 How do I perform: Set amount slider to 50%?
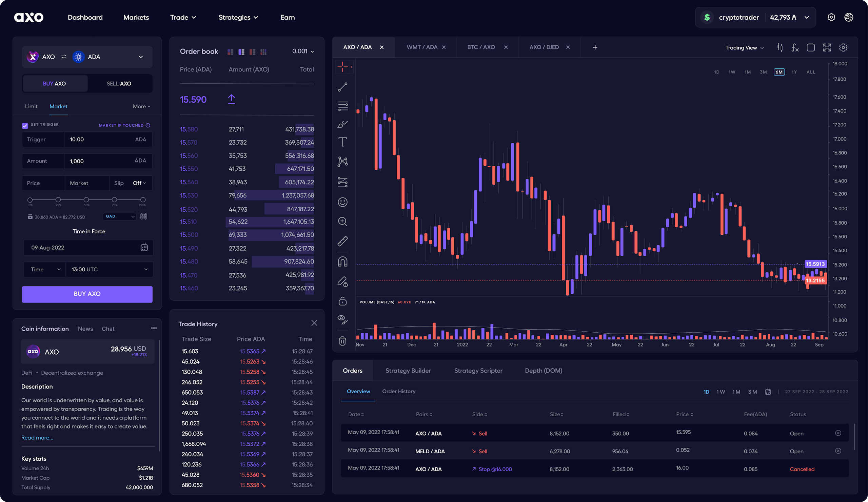[86, 200]
